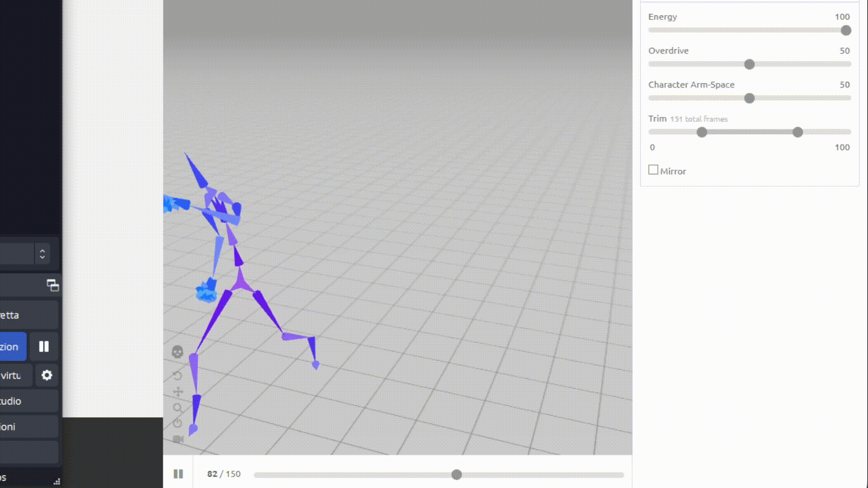Click the '82 / 150' frame counter
This screenshot has width=868, height=488.
point(224,474)
